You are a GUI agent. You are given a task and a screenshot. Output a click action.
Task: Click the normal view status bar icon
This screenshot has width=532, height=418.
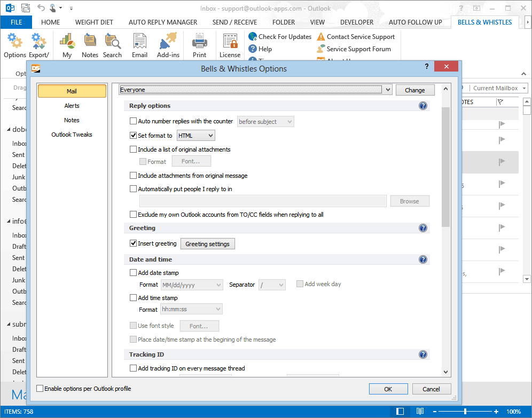click(401, 411)
